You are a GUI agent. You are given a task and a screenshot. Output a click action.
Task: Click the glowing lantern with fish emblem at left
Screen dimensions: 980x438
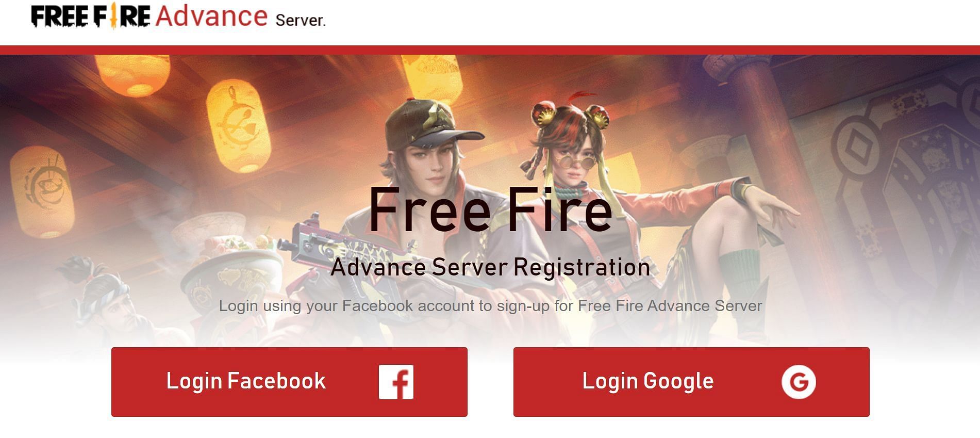[x=42, y=189]
